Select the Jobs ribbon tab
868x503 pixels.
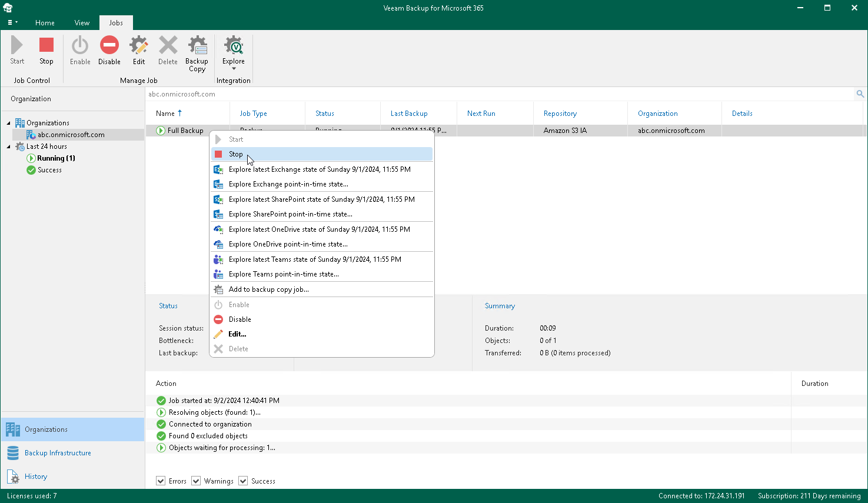116,23
